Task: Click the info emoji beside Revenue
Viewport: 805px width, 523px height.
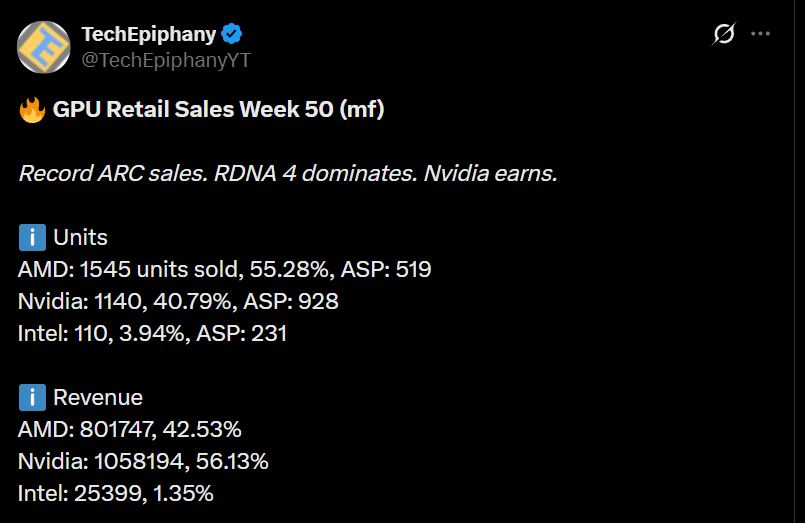Action: pos(32,398)
